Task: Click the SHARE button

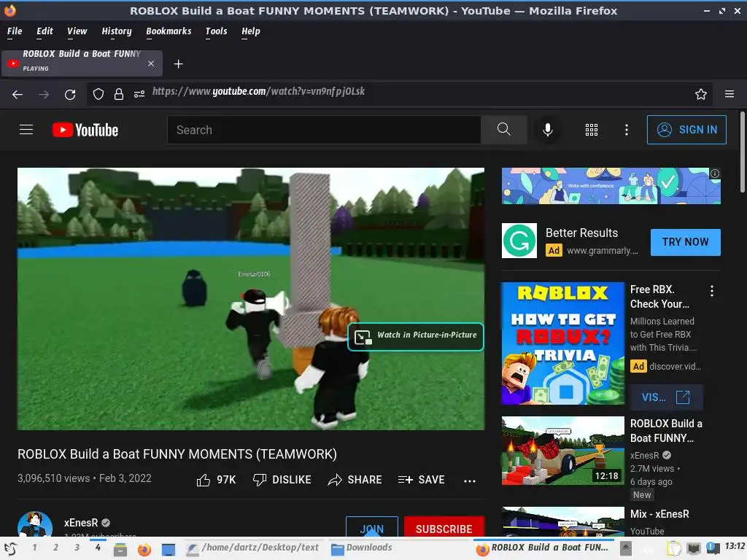Action: pos(355,480)
